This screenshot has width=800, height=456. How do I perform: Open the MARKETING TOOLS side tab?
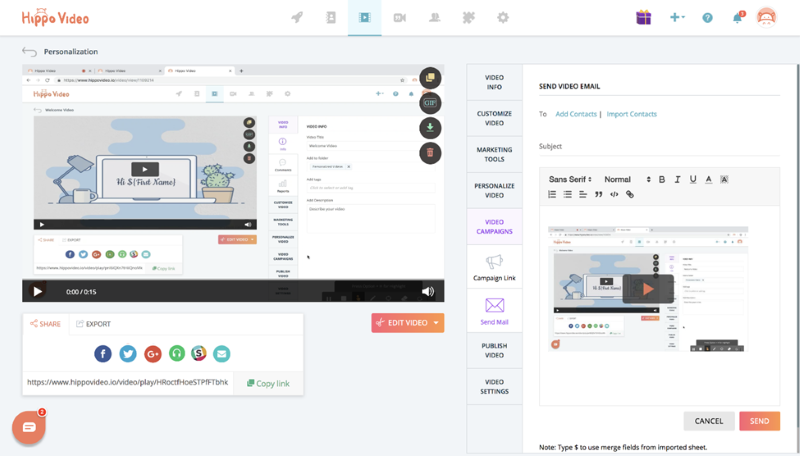494,155
